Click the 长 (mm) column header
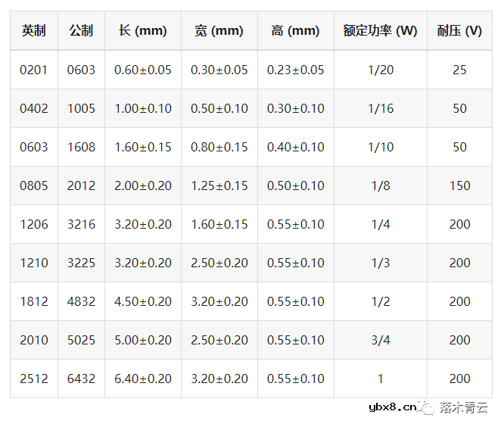Image resolution: width=504 pixels, height=430 pixels. pyautogui.click(x=143, y=31)
